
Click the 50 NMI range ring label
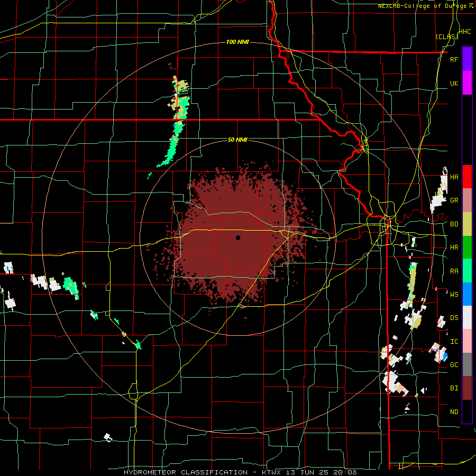237,140
